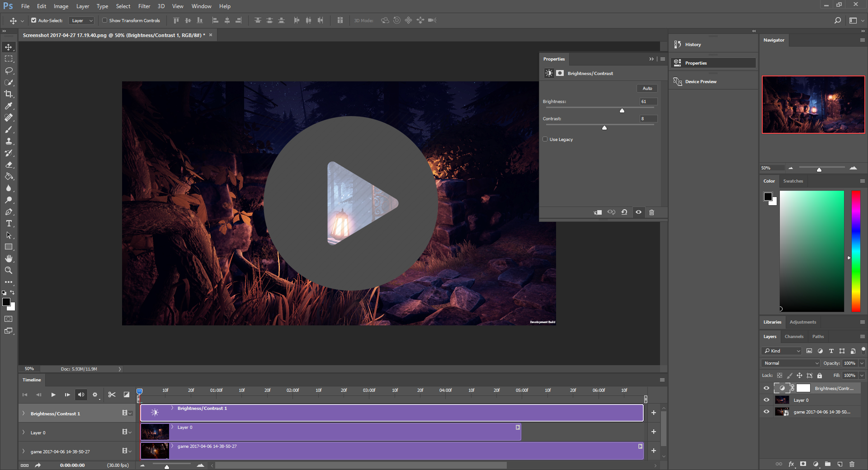Expand Layer 0 timeline track
868x470 pixels.
click(24, 432)
